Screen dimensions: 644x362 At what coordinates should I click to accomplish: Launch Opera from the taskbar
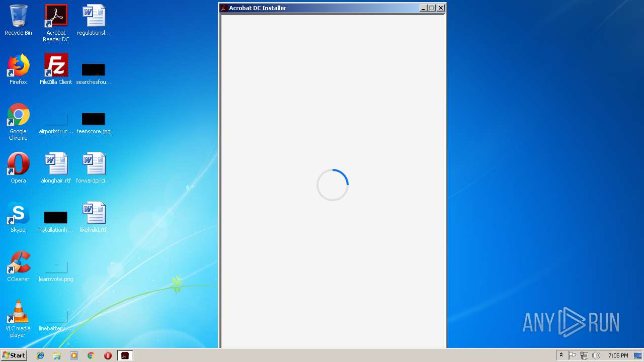tap(108, 355)
